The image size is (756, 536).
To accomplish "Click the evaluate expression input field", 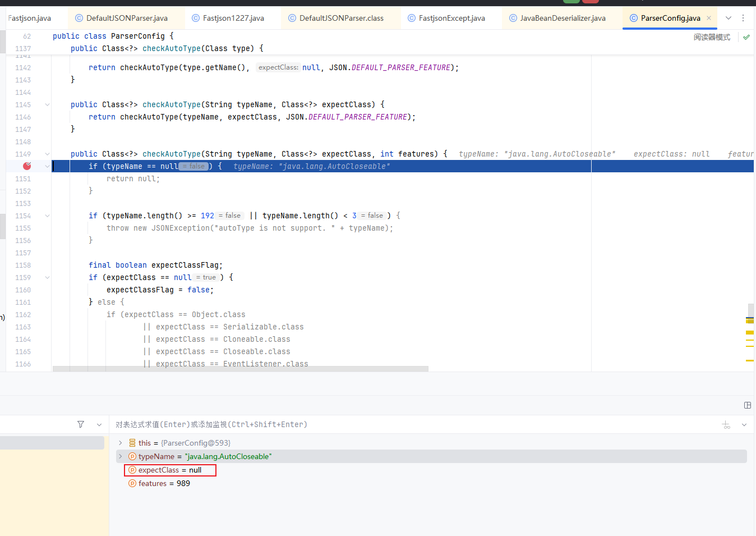I will point(415,425).
